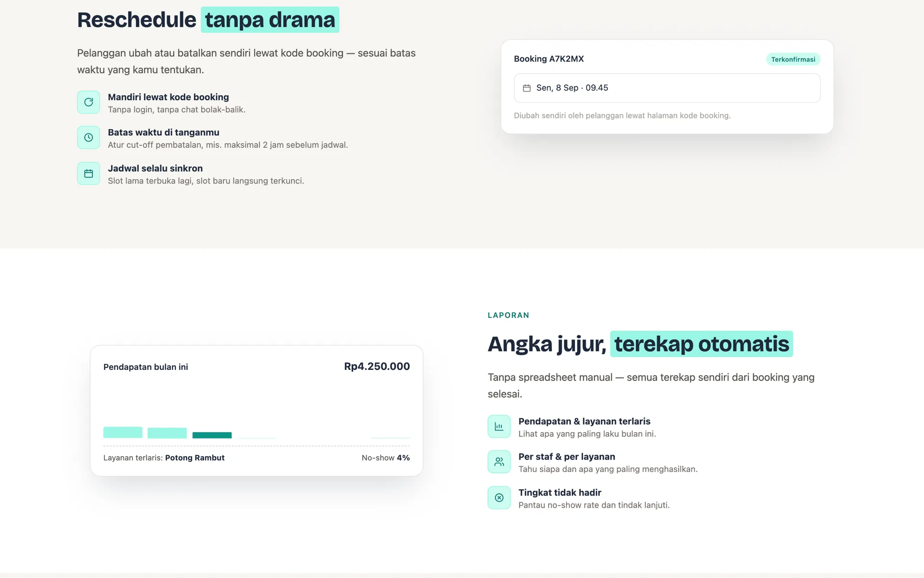Click the highlighted tanpa drama heading
The height and width of the screenshot is (578, 924).
coord(270,20)
